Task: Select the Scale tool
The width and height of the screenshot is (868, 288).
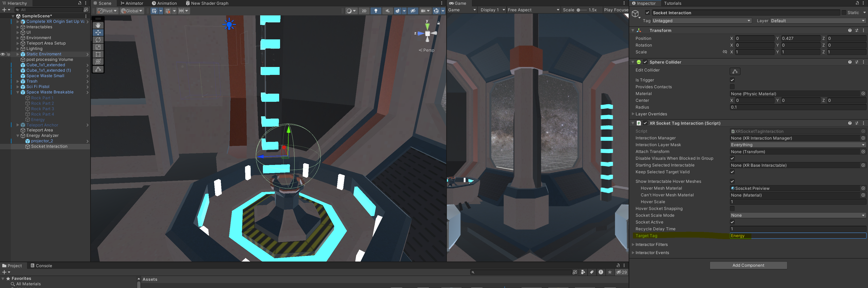Action: [98, 47]
